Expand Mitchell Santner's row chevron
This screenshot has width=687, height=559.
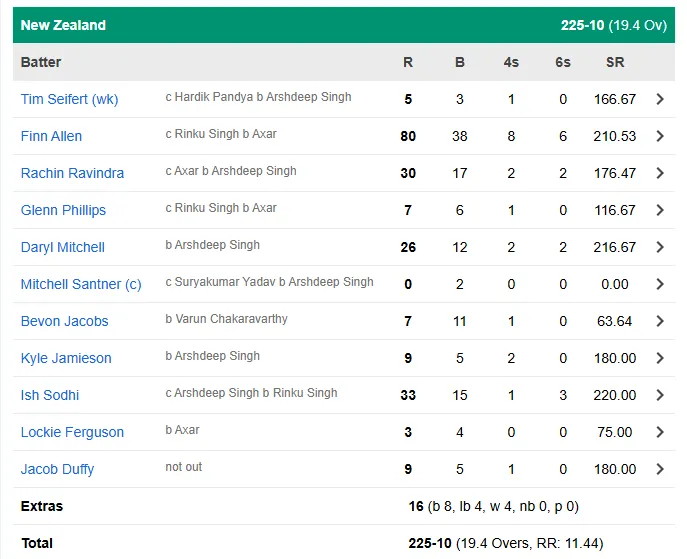660,284
